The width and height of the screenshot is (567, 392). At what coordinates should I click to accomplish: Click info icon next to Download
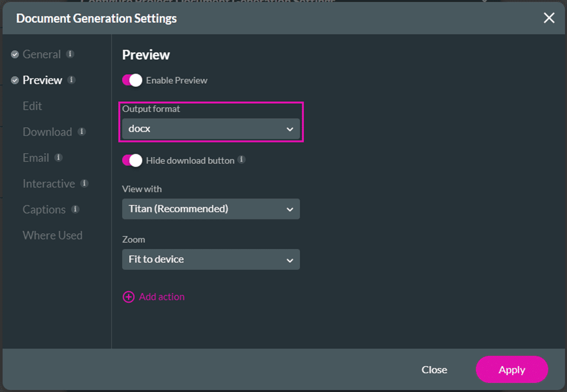click(81, 131)
